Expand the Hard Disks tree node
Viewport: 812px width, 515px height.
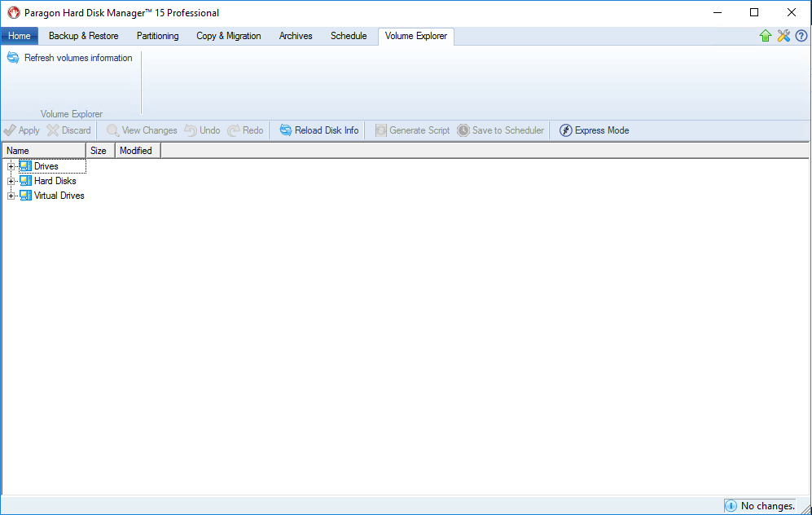pyautogui.click(x=11, y=181)
